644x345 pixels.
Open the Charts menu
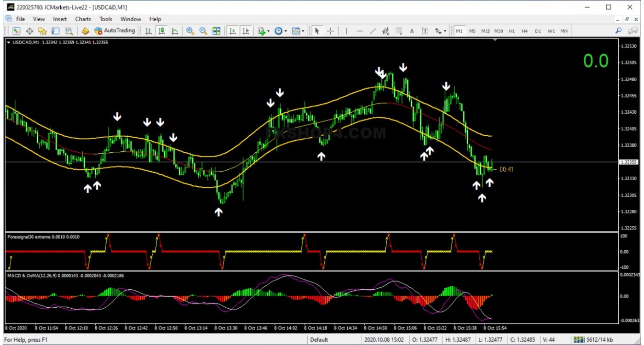(x=83, y=19)
